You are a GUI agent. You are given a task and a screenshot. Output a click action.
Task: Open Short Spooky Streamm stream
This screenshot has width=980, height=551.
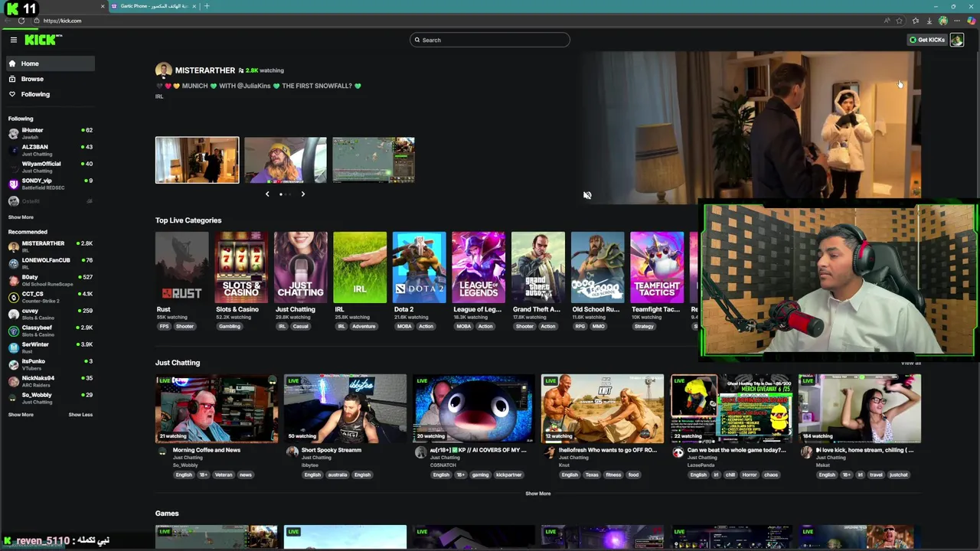(x=345, y=409)
